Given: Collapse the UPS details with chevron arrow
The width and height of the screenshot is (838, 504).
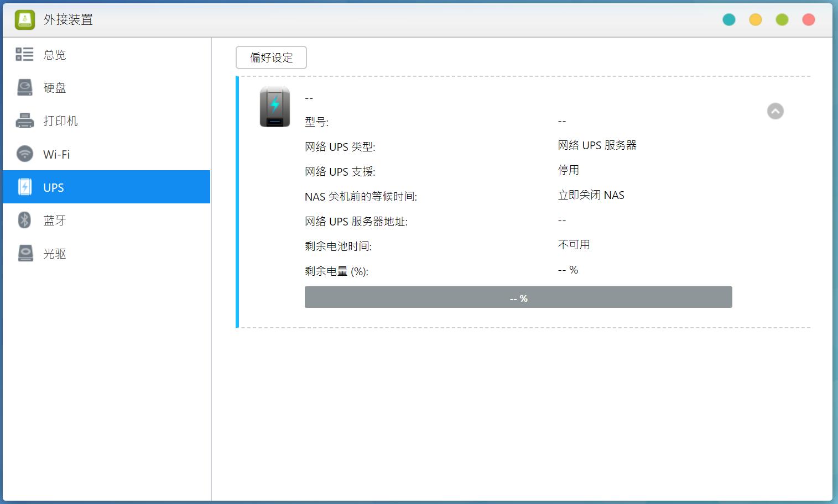Looking at the screenshot, I should pos(775,111).
